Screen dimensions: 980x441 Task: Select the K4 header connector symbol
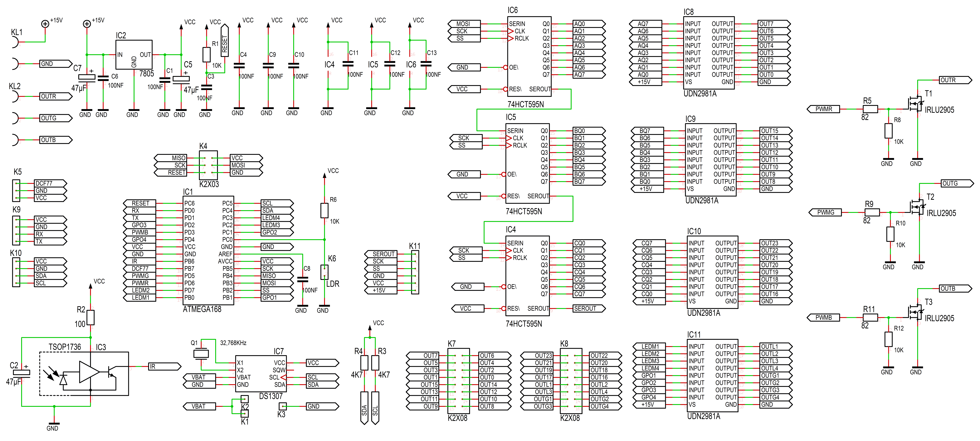click(x=208, y=165)
